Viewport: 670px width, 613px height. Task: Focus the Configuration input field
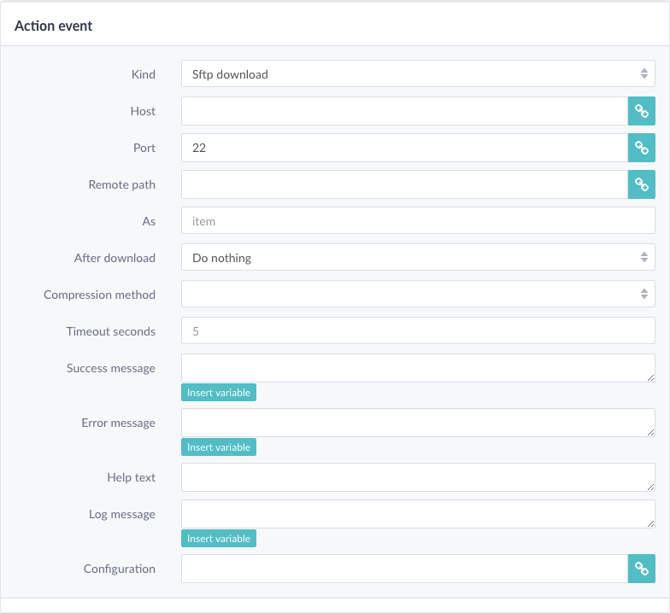404,569
